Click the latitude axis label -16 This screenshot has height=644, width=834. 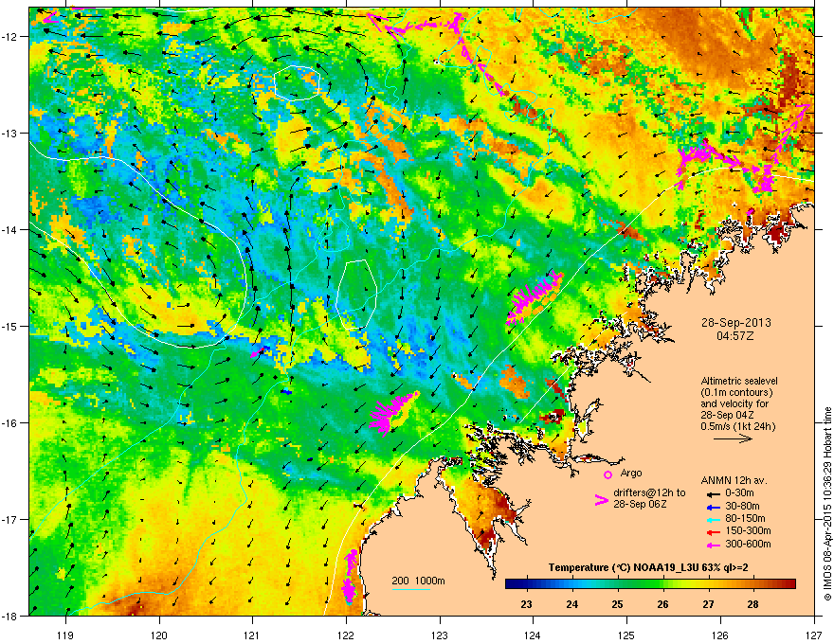10,423
